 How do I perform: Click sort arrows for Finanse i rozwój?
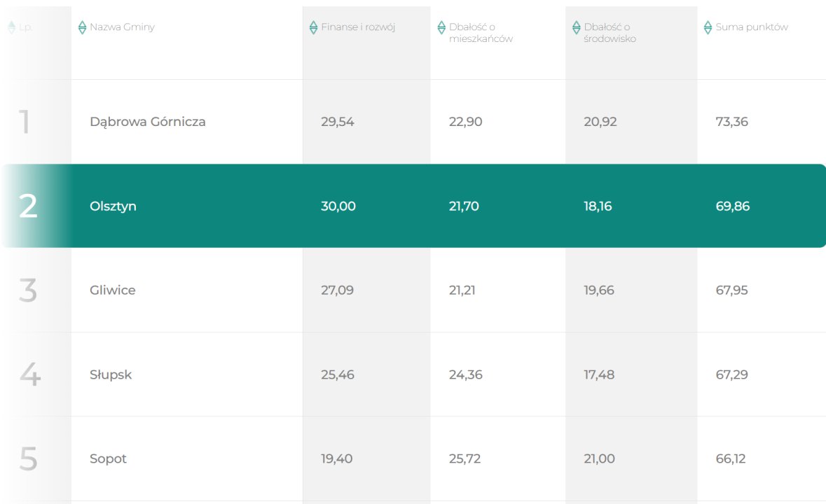click(x=313, y=27)
